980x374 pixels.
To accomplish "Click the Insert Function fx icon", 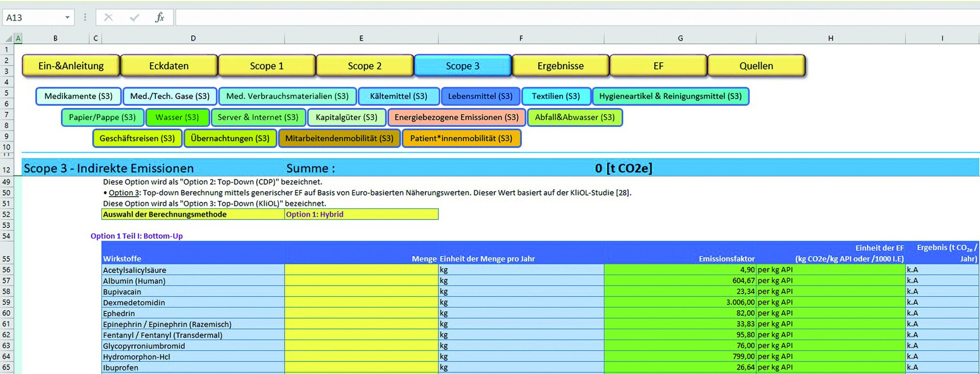I will [x=159, y=18].
